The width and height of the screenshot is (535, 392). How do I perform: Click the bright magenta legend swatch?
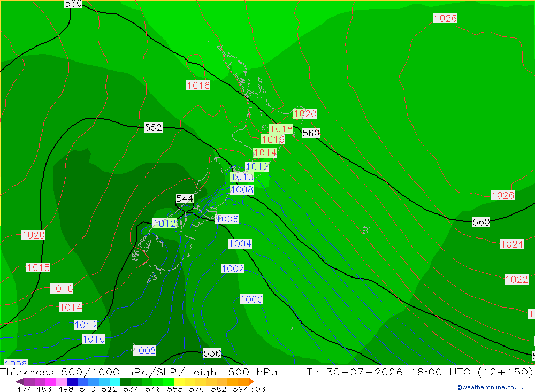tap(51, 381)
